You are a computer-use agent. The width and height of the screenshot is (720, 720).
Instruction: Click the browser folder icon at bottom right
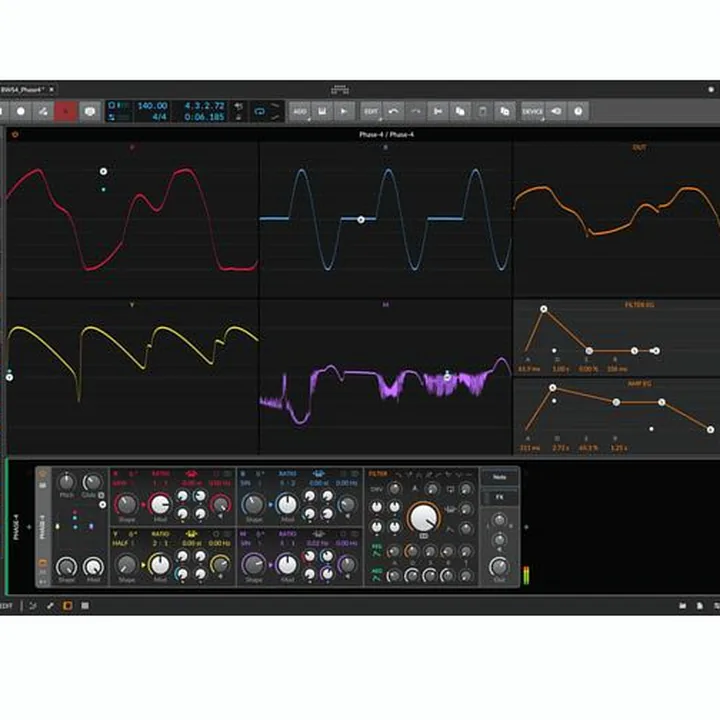[683, 606]
